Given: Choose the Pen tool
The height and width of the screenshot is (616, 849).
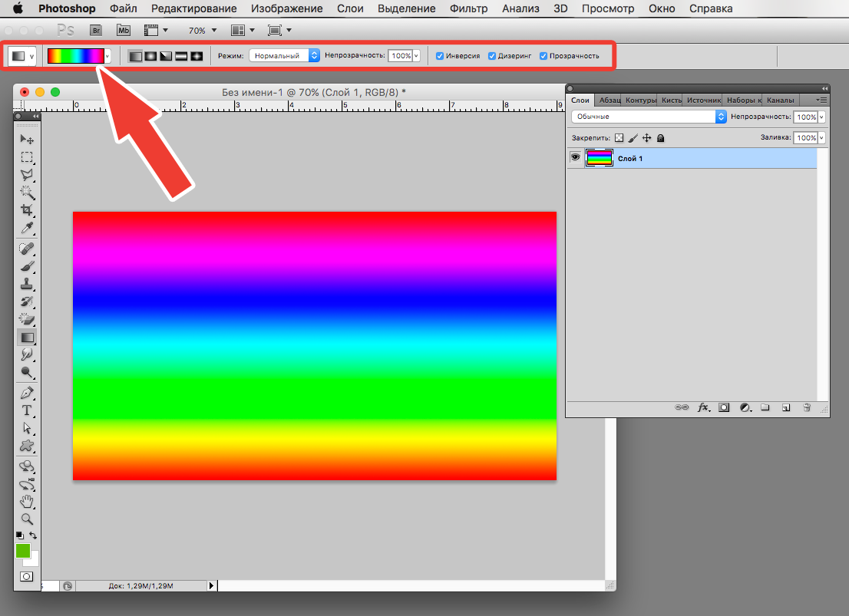Looking at the screenshot, I should (27, 393).
